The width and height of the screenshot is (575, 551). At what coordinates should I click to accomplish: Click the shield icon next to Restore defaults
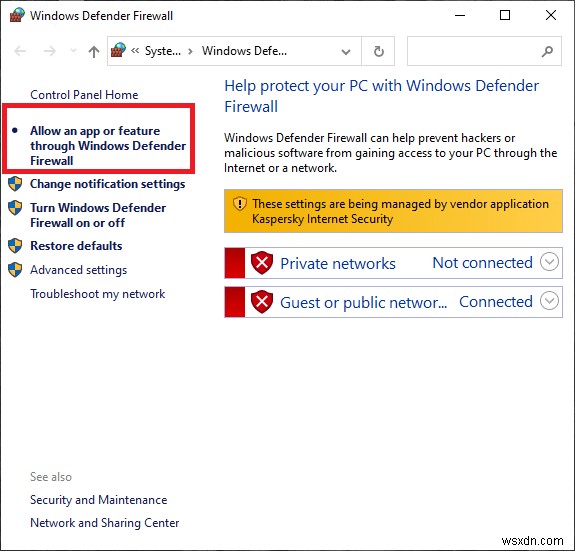pos(15,246)
